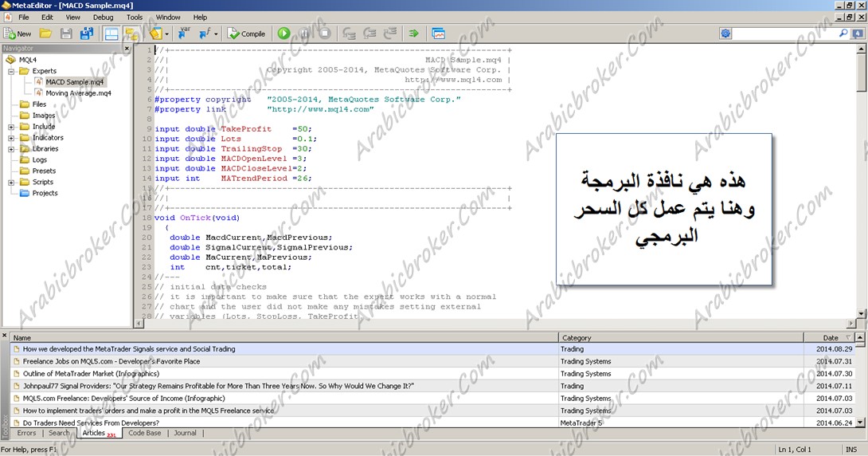Open the File menu

pos(24,18)
